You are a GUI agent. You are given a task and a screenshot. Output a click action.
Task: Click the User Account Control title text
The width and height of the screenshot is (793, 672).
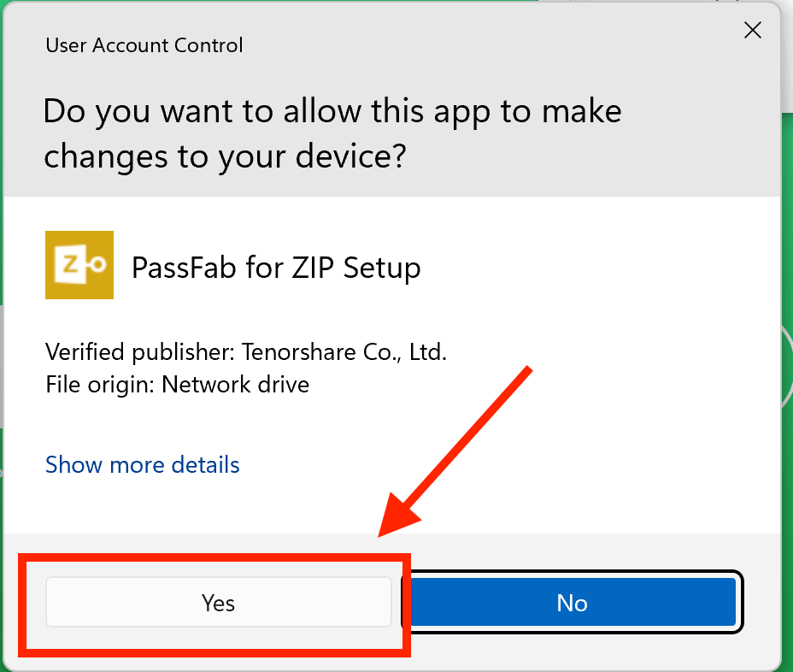click(144, 45)
